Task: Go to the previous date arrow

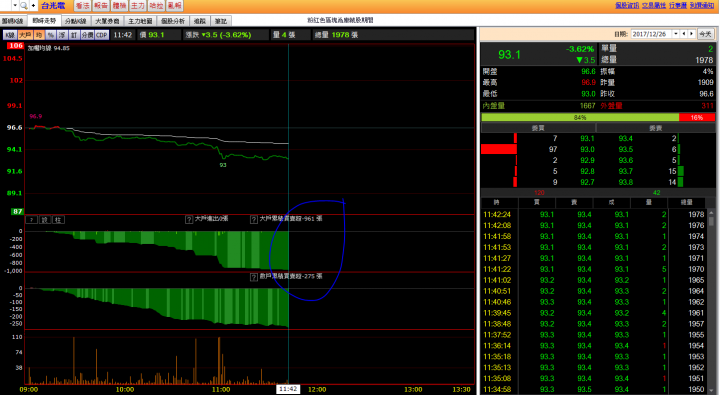Action: tap(684, 34)
